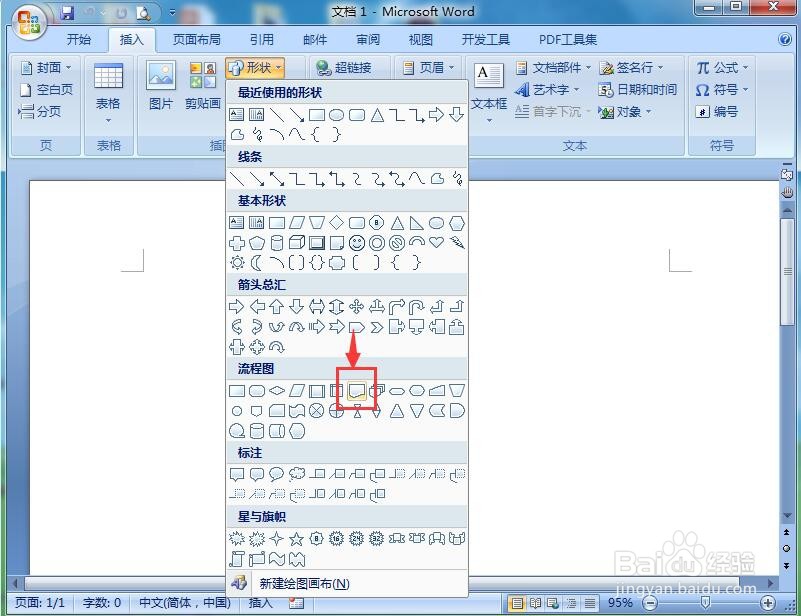
Task: Pick the right arrow in block arrows
Action: point(237,306)
